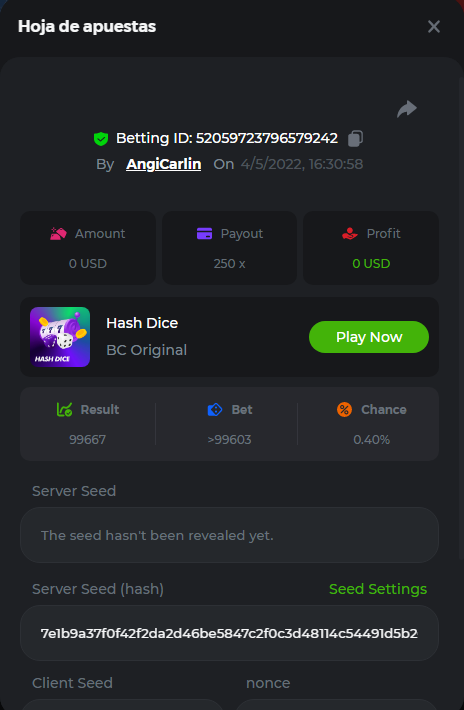Open the Hash Dice game thumbnail
Screen dimensions: 464x710
(x=60, y=337)
